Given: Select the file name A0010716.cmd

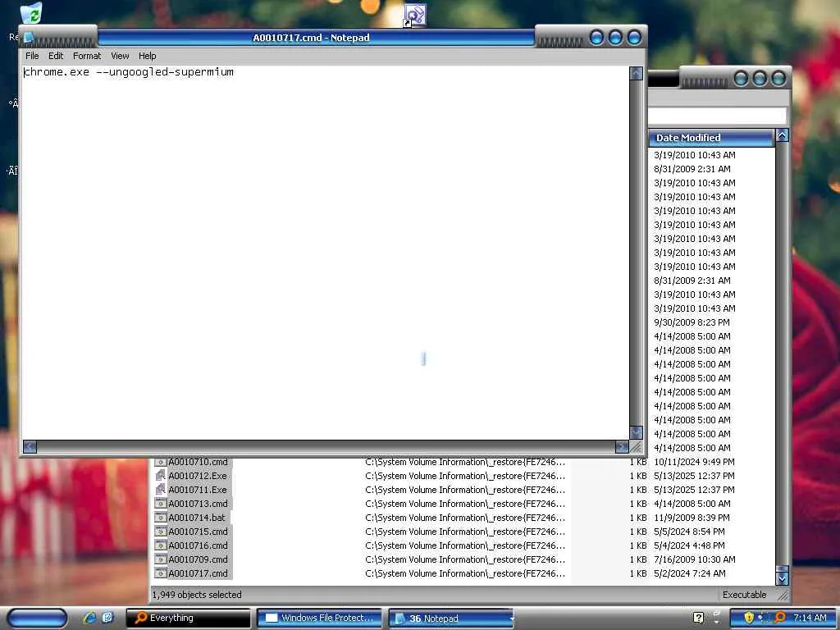Looking at the screenshot, I should (x=198, y=546).
